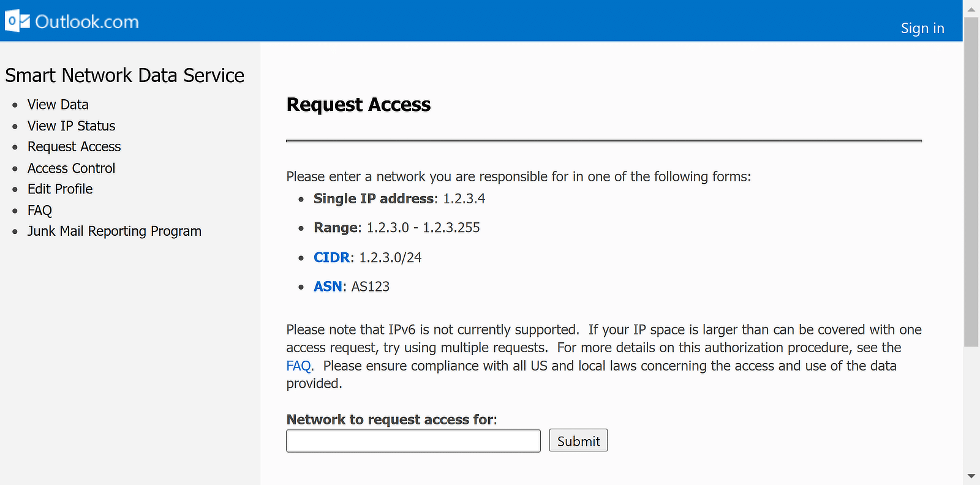This screenshot has height=485, width=980.
Task: Navigate to Edit Profile
Action: (x=60, y=189)
